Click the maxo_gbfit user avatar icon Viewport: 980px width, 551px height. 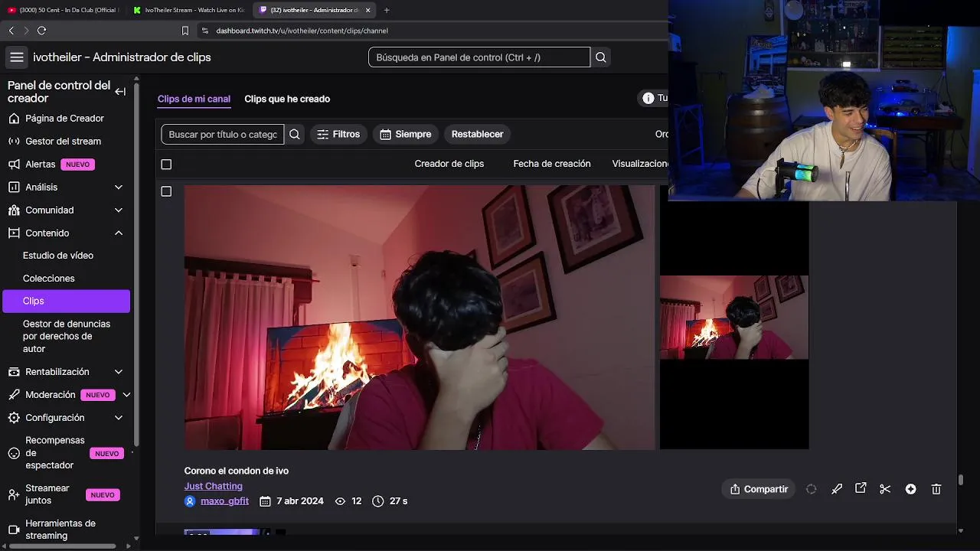(x=190, y=501)
